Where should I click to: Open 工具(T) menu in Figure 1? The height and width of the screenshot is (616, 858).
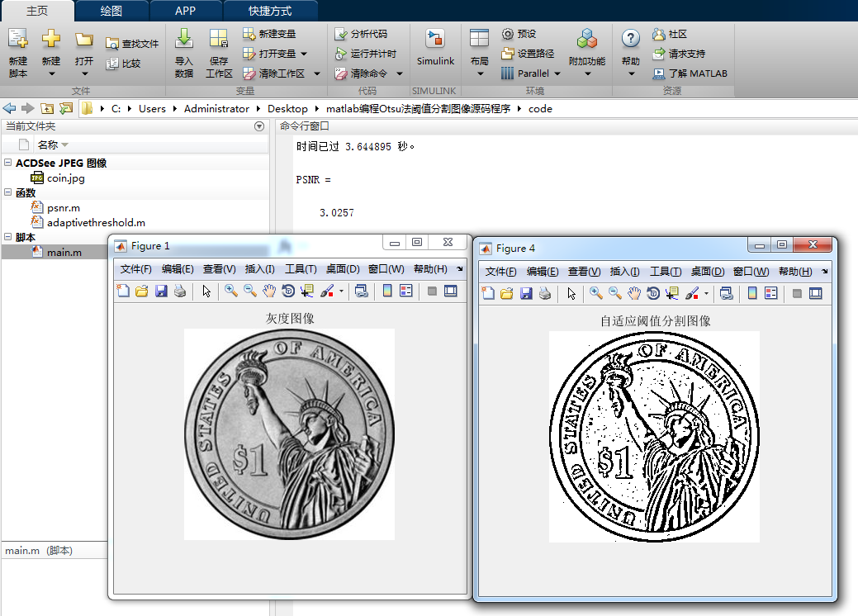coord(301,268)
